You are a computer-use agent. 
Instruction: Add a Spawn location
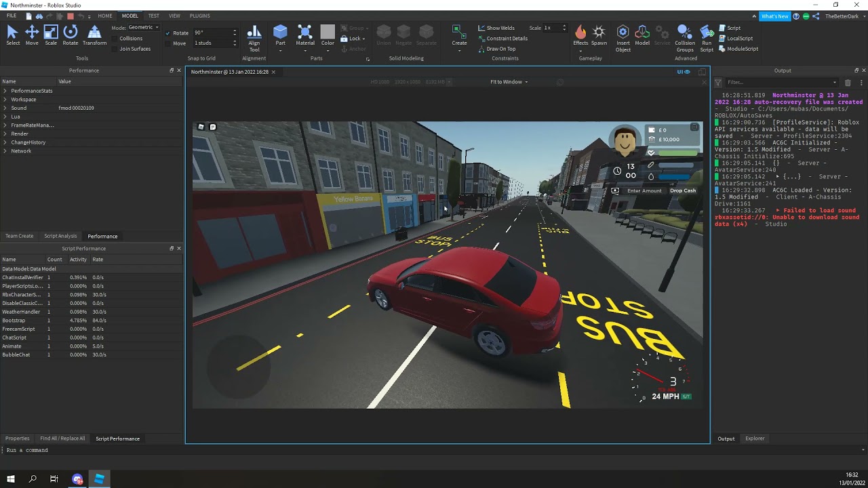(x=599, y=35)
